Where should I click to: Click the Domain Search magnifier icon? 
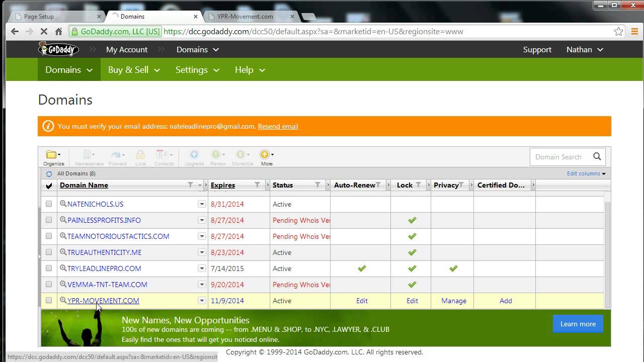(597, 157)
